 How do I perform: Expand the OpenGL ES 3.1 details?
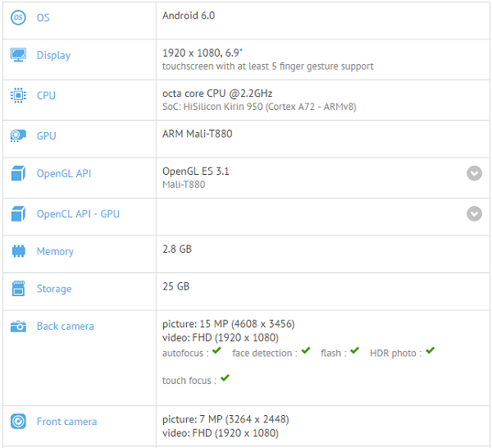[474, 173]
